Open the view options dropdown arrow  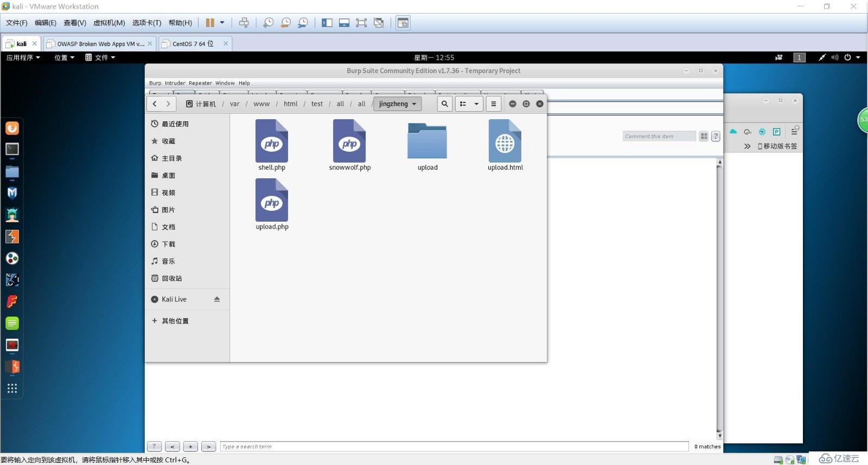click(x=476, y=104)
